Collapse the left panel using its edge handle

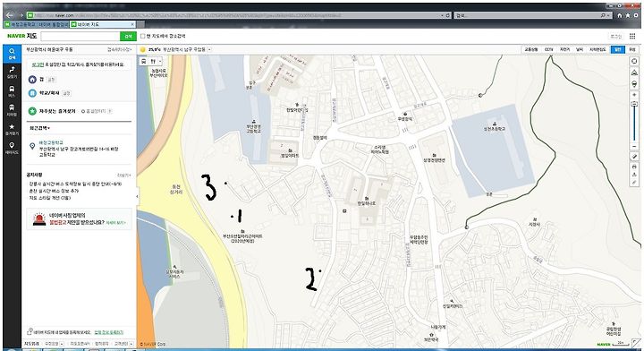(x=138, y=196)
